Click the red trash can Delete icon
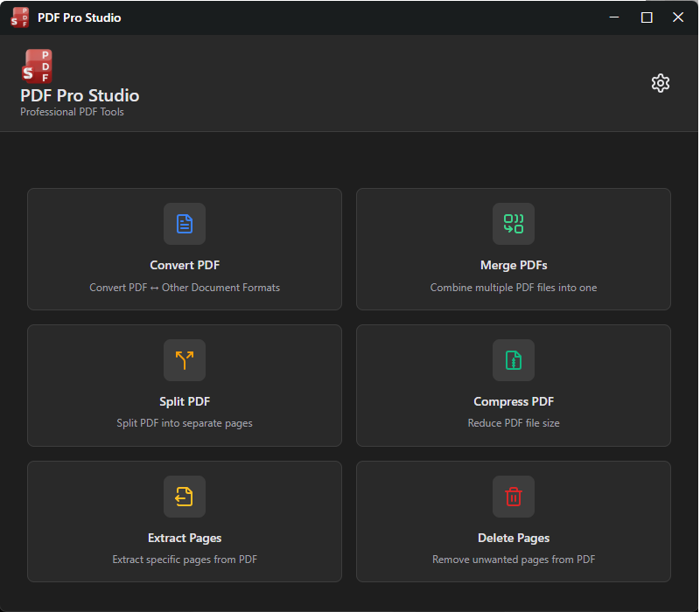The image size is (700, 612). coord(514,497)
